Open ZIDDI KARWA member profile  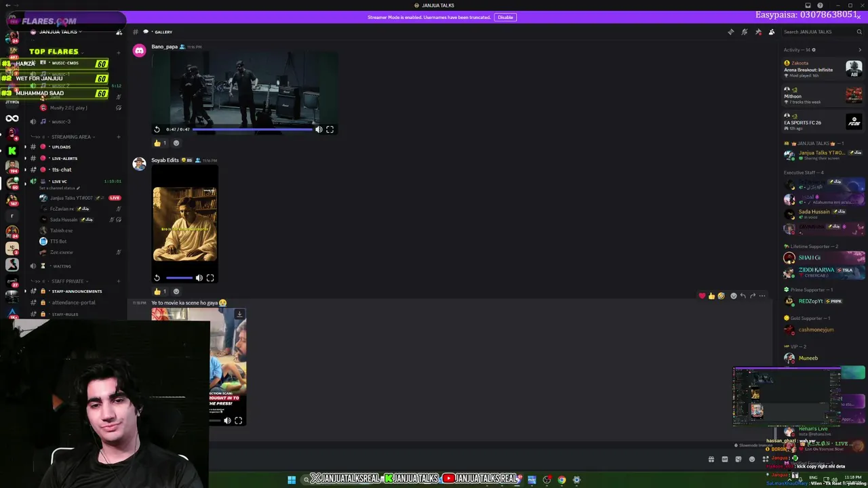click(x=824, y=272)
